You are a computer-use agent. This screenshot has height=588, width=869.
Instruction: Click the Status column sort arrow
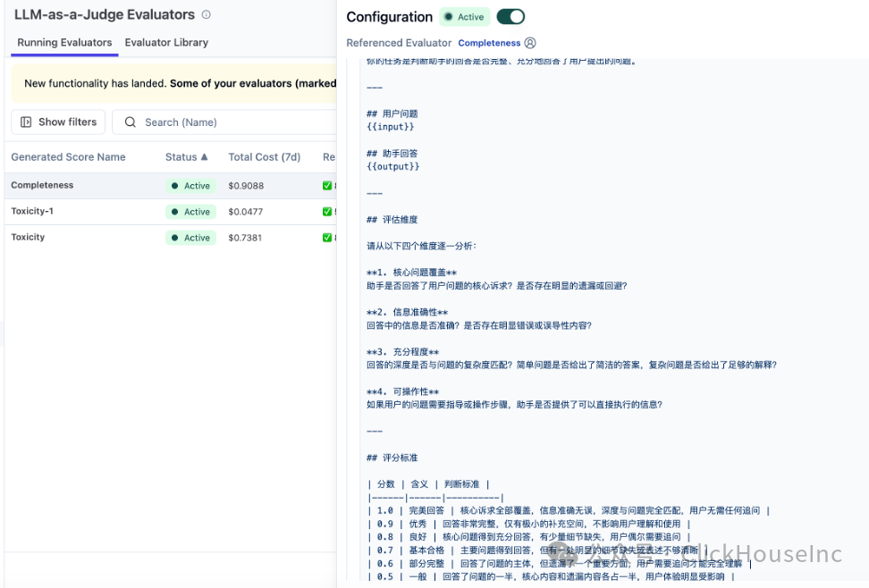coord(205,157)
